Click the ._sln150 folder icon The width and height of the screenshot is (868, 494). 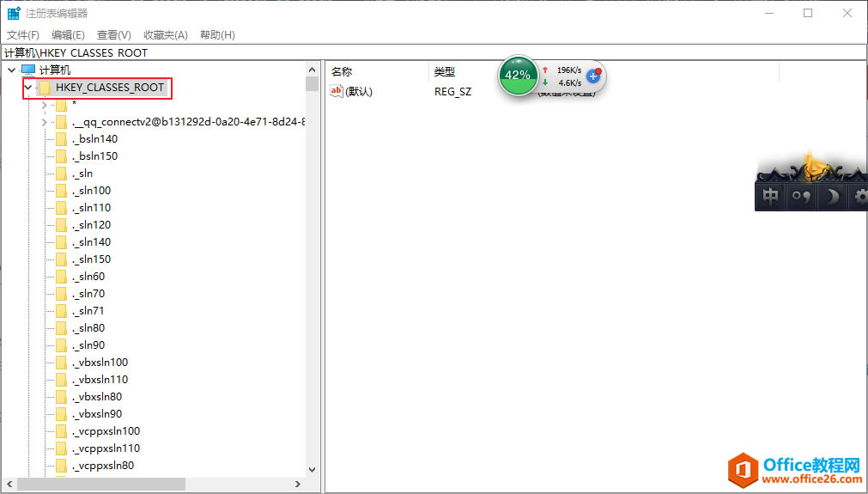pos(62,259)
